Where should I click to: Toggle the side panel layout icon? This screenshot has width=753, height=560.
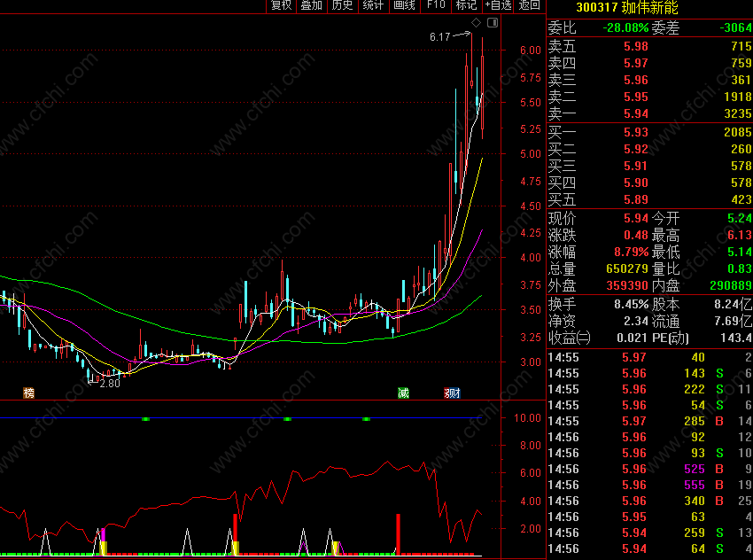pyautogui.click(x=493, y=22)
